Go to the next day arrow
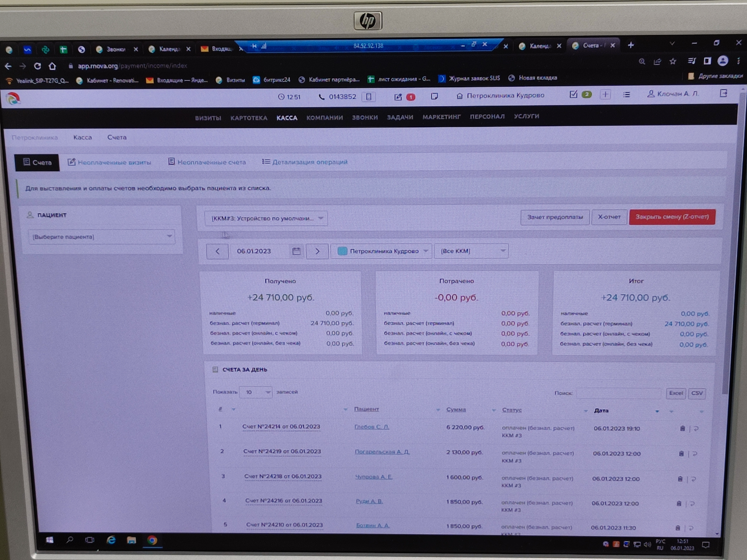This screenshot has height=560, width=747. pyautogui.click(x=317, y=251)
